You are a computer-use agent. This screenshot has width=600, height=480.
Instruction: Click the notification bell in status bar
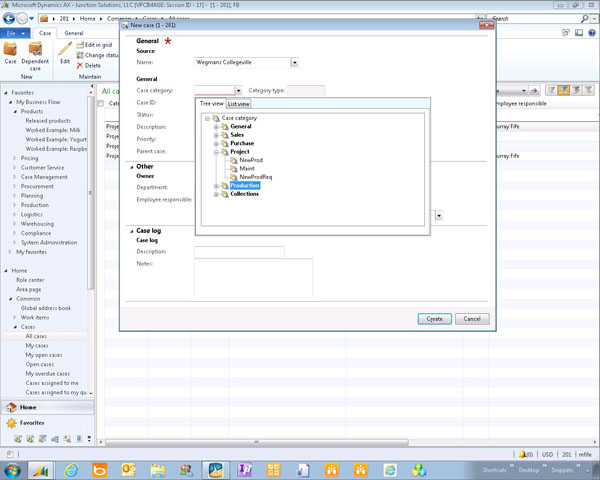pos(522,454)
